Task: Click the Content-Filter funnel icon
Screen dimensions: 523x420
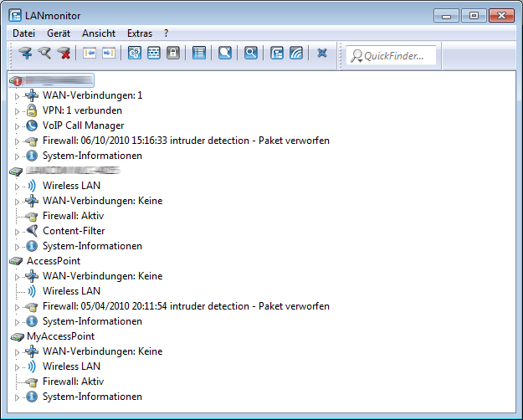Action: pyautogui.click(x=32, y=231)
